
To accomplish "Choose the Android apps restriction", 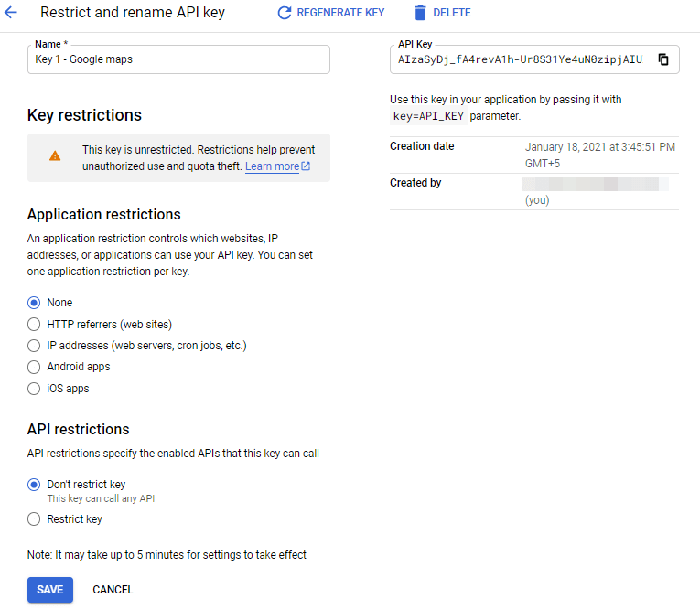I will point(34,367).
